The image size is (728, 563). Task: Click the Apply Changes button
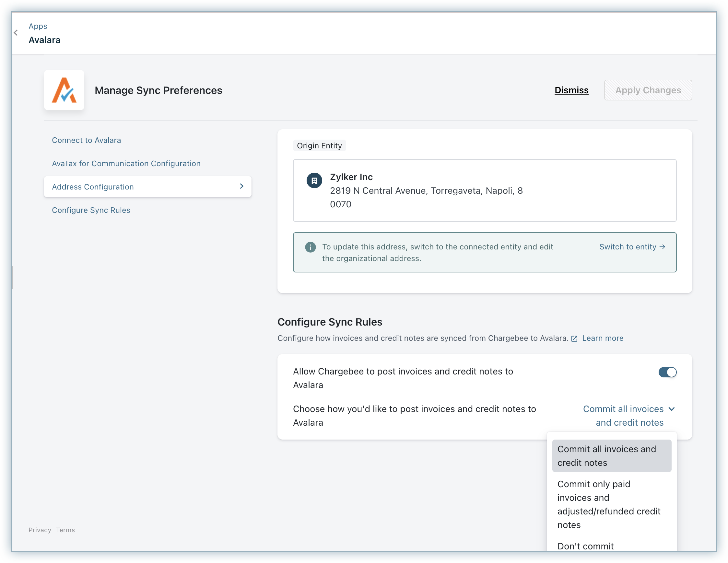coord(648,90)
